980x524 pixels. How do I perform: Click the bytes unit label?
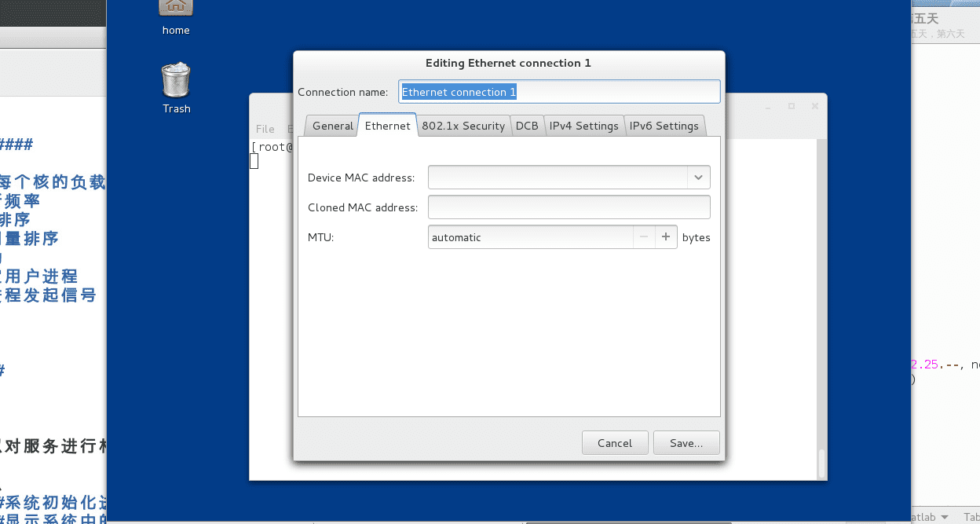[696, 237]
